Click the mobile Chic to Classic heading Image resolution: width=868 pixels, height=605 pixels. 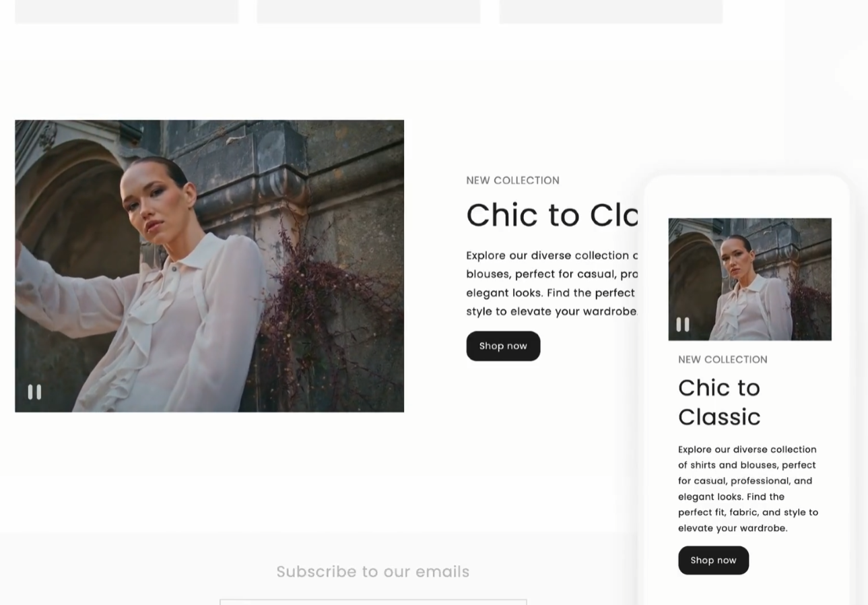point(719,402)
